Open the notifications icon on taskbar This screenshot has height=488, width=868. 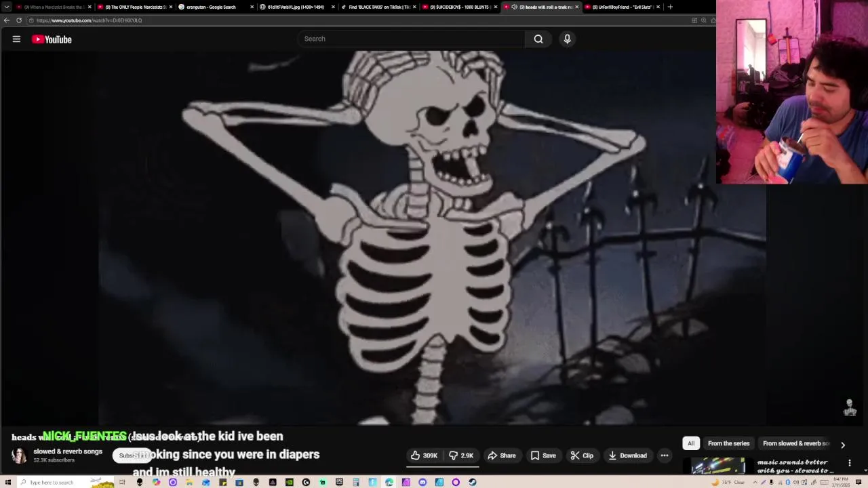point(860,483)
